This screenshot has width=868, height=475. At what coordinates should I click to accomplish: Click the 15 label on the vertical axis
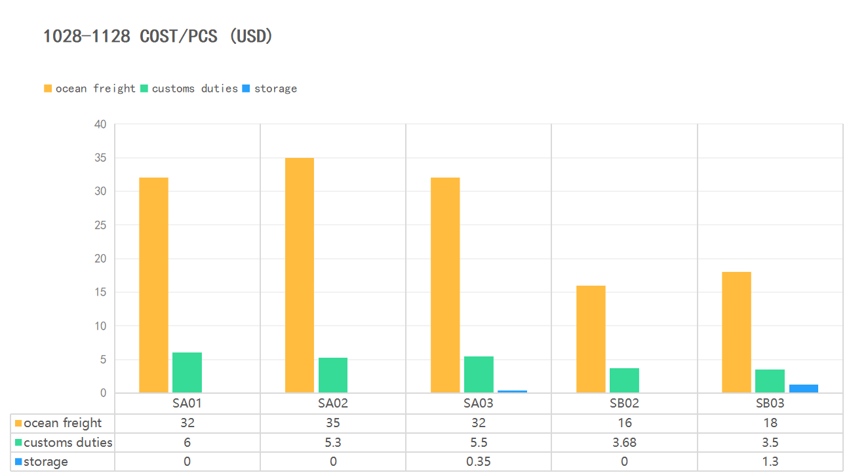pos(100,292)
